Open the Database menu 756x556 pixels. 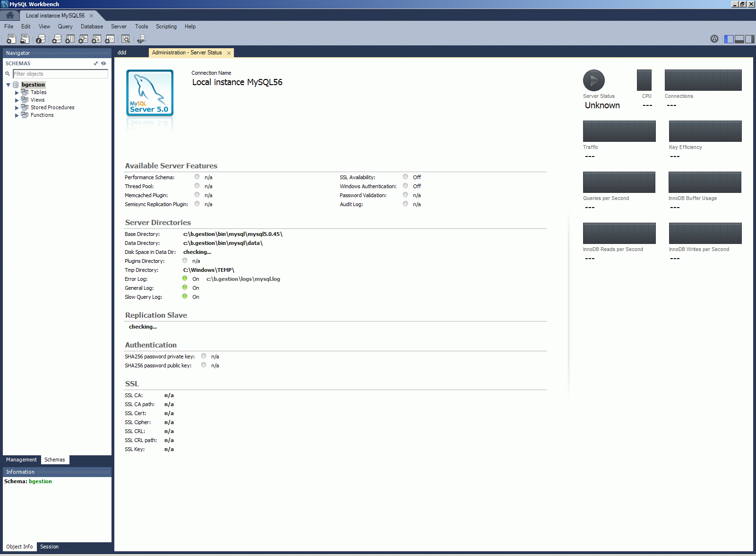(92, 26)
